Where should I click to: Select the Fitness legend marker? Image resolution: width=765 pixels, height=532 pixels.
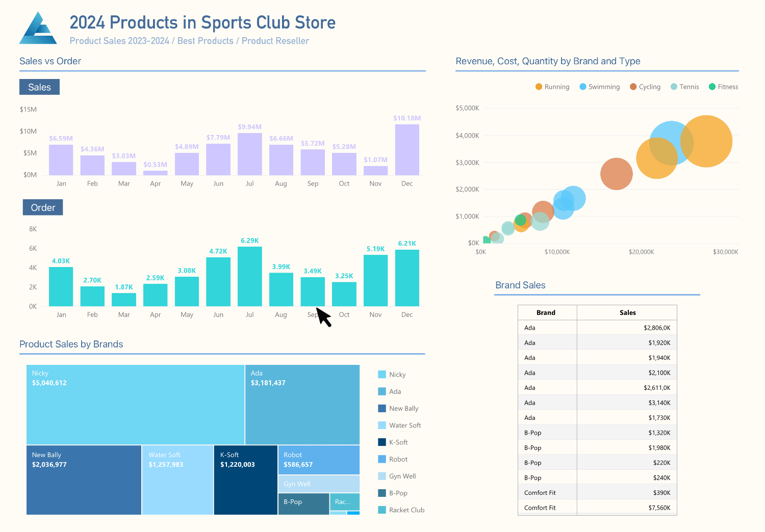[x=712, y=87]
